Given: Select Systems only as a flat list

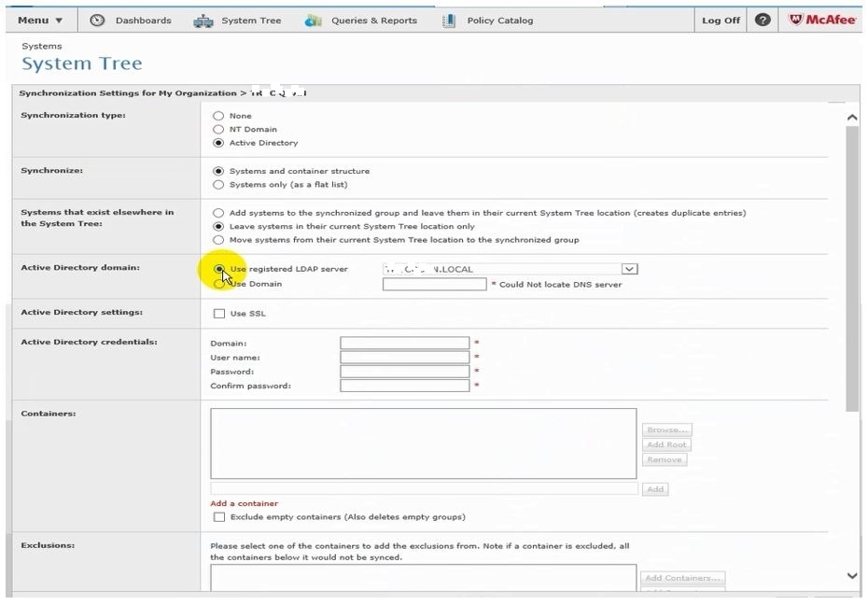Looking at the screenshot, I should coord(218,185).
